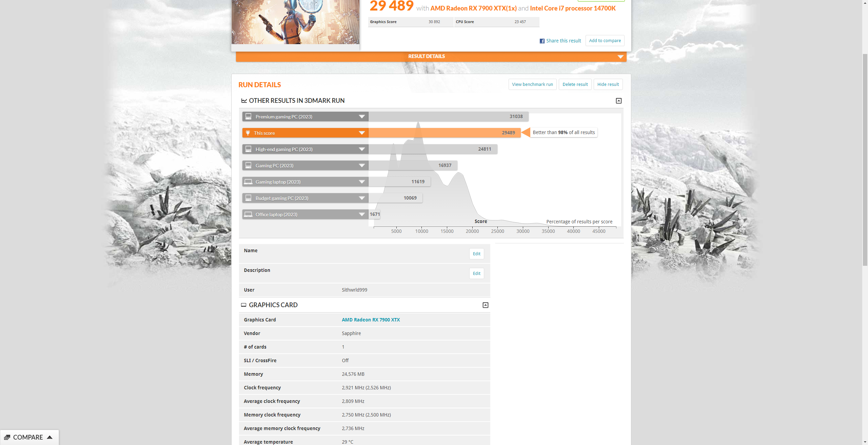Viewport: 868px width, 445px height.
Task: Click the 10069 Budget gaming PC bar value
Action: point(410,198)
